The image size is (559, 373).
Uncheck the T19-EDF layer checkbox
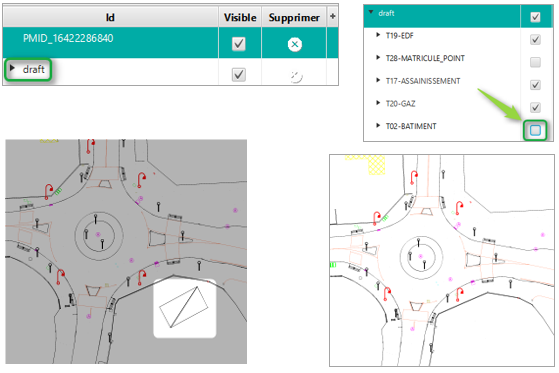[x=535, y=39]
